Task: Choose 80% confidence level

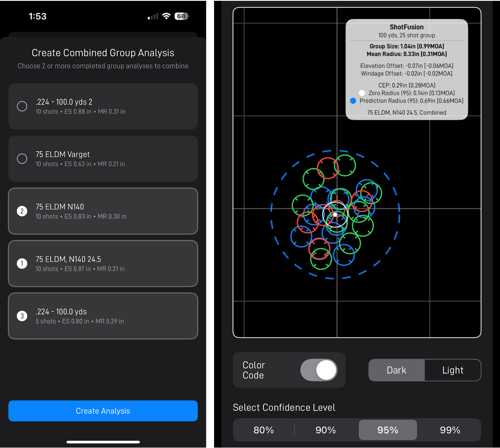Action: (264, 430)
